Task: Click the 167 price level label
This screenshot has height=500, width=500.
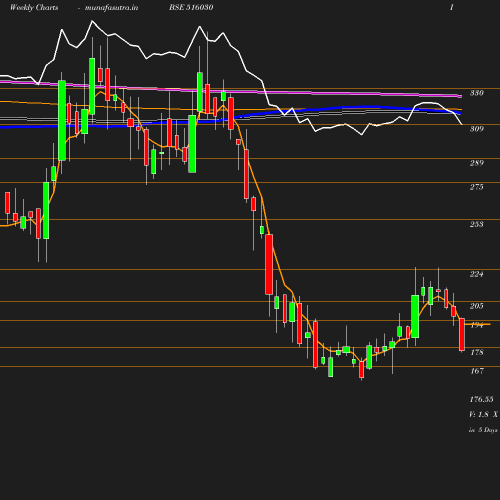Action: tap(477, 371)
